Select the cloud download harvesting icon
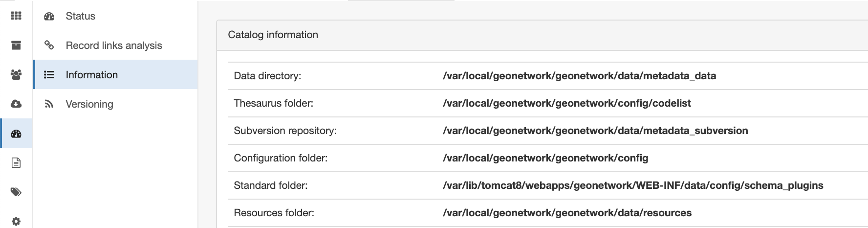Image resolution: width=868 pixels, height=228 pixels. [x=16, y=104]
